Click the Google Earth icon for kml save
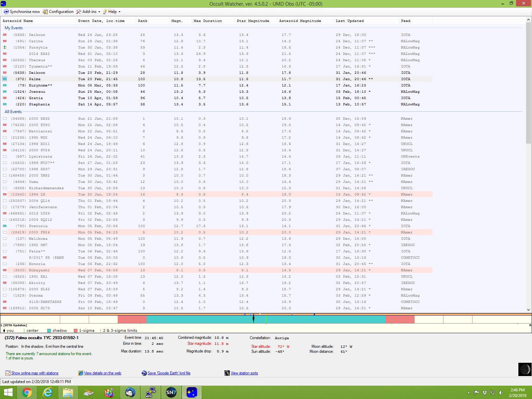 point(144,373)
